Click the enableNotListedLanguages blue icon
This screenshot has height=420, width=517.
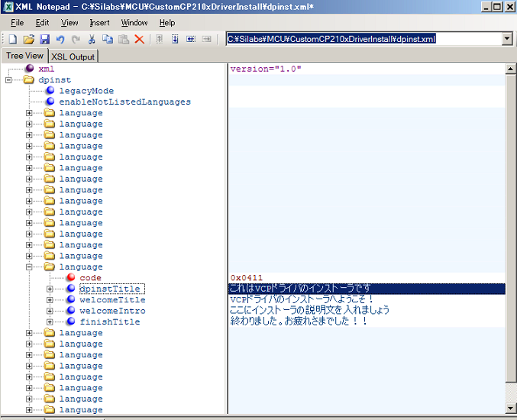(x=50, y=102)
